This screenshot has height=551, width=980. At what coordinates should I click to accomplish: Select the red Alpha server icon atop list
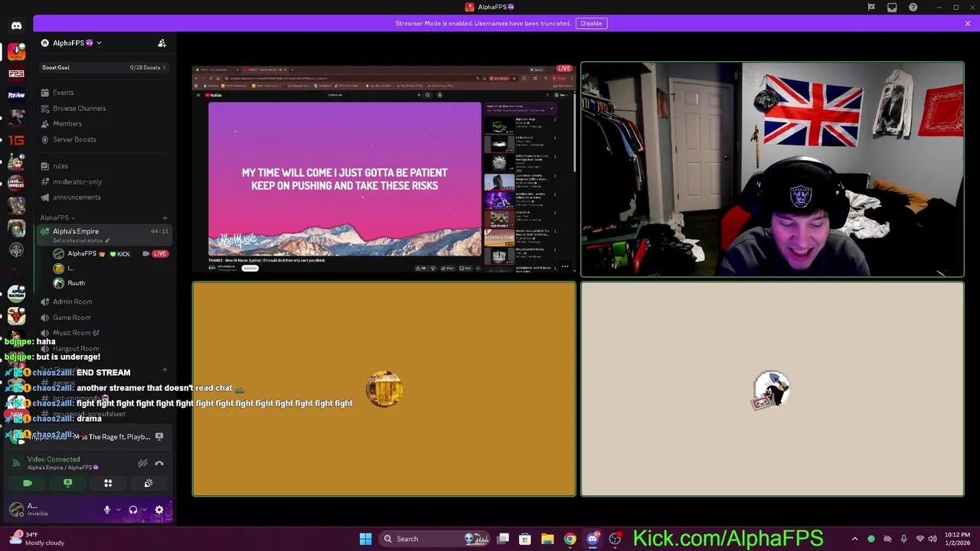pyautogui.click(x=16, y=51)
